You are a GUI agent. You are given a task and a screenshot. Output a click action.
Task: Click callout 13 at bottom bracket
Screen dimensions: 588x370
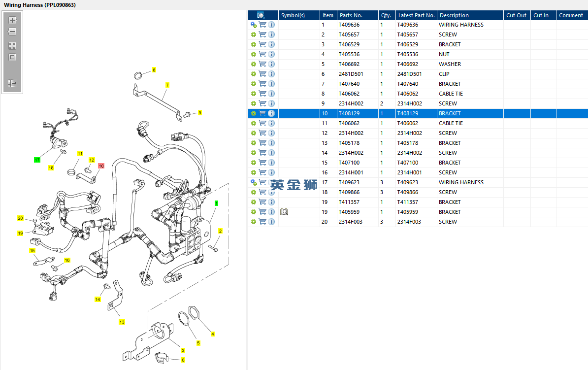click(x=122, y=322)
